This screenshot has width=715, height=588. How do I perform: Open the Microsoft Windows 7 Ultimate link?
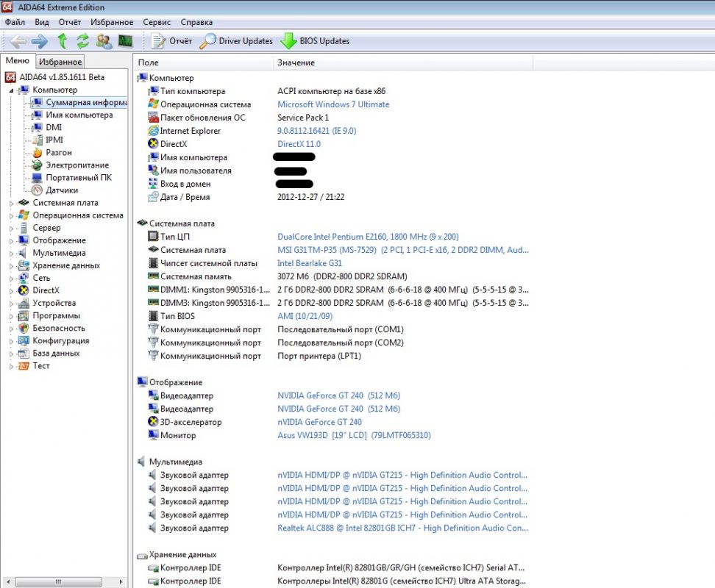coord(333,104)
